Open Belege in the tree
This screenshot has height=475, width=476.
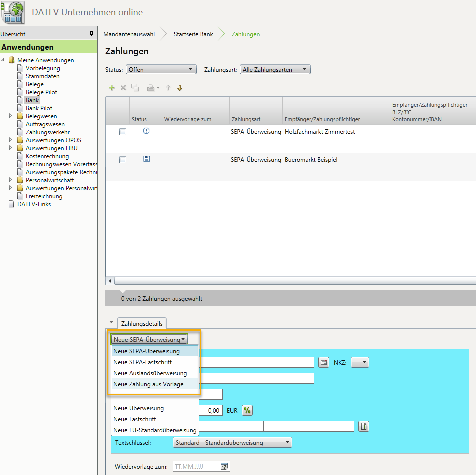[34, 84]
